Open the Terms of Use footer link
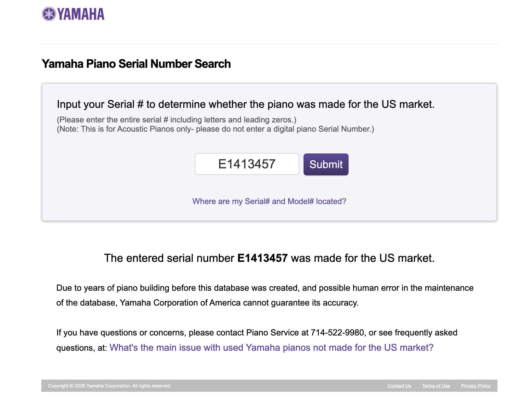Image resolution: width=532 pixels, height=411 pixels. (x=436, y=386)
